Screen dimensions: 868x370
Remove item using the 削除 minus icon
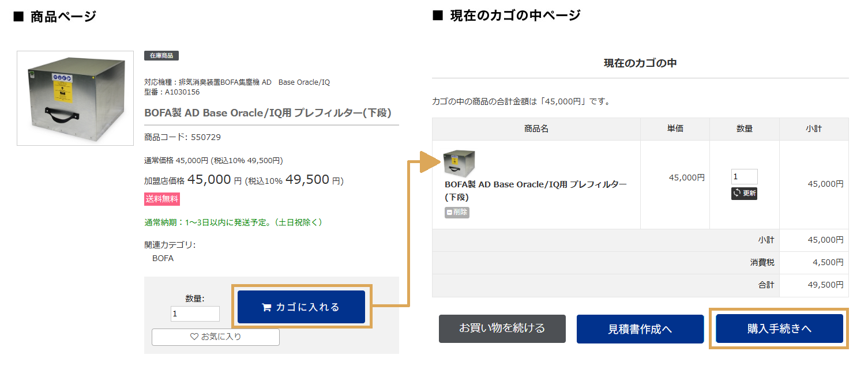(x=450, y=213)
